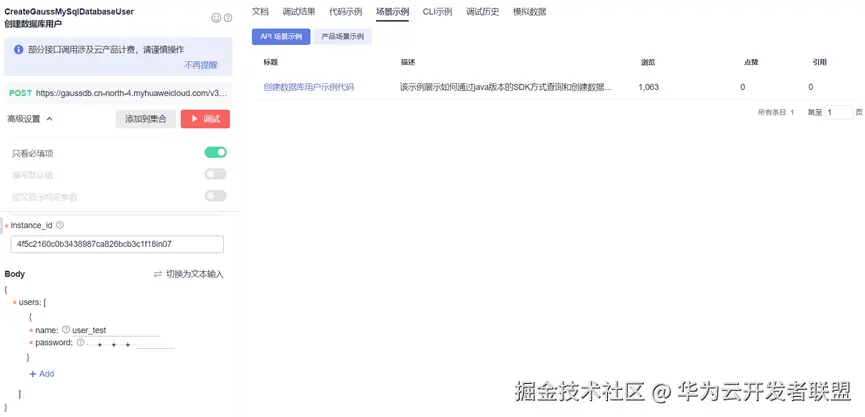Click into the instance_id input field
Image resolution: width=865 pixels, height=417 pixels.
click(x=117, y=244)
